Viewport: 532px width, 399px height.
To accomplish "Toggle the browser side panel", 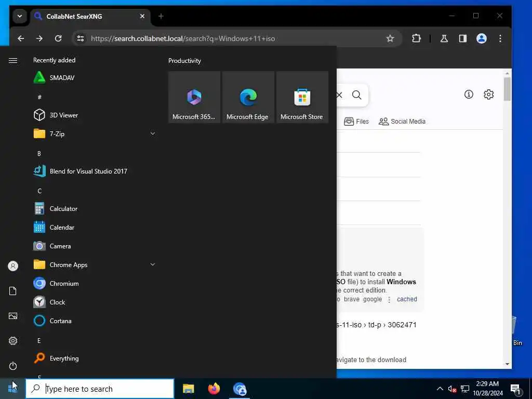I will click(463, 38).
